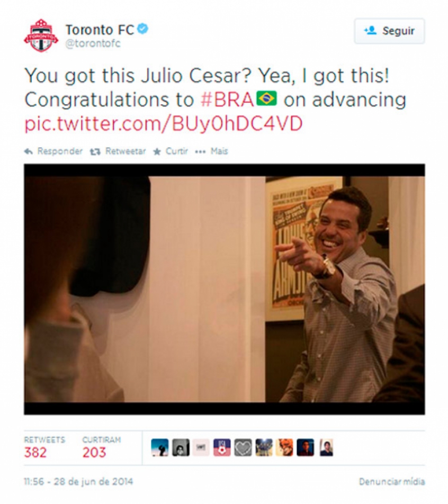Click the Retweetar arrows icon
The width and height of the screenshot is (448, 504).
pos(95,151)
